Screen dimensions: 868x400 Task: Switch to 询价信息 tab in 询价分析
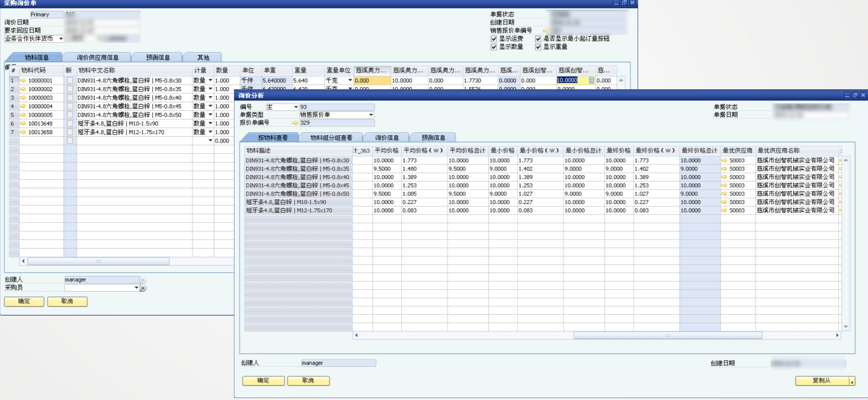coord(387,138)
